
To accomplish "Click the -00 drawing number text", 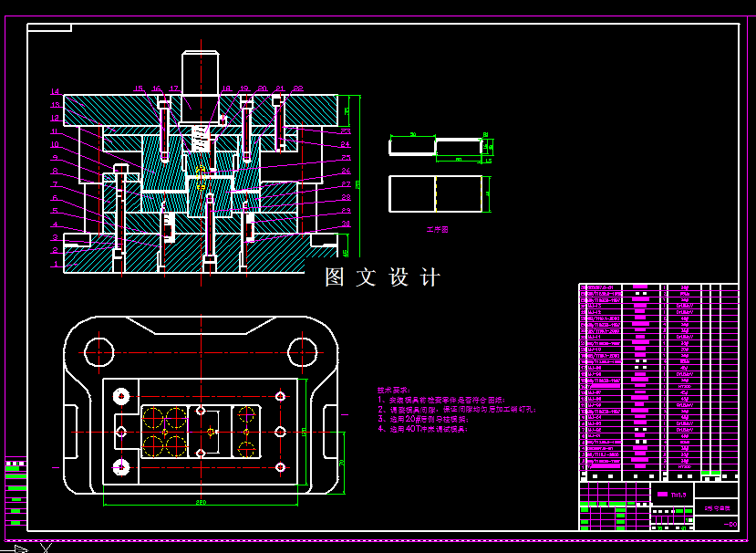I will tap(730, 524).
